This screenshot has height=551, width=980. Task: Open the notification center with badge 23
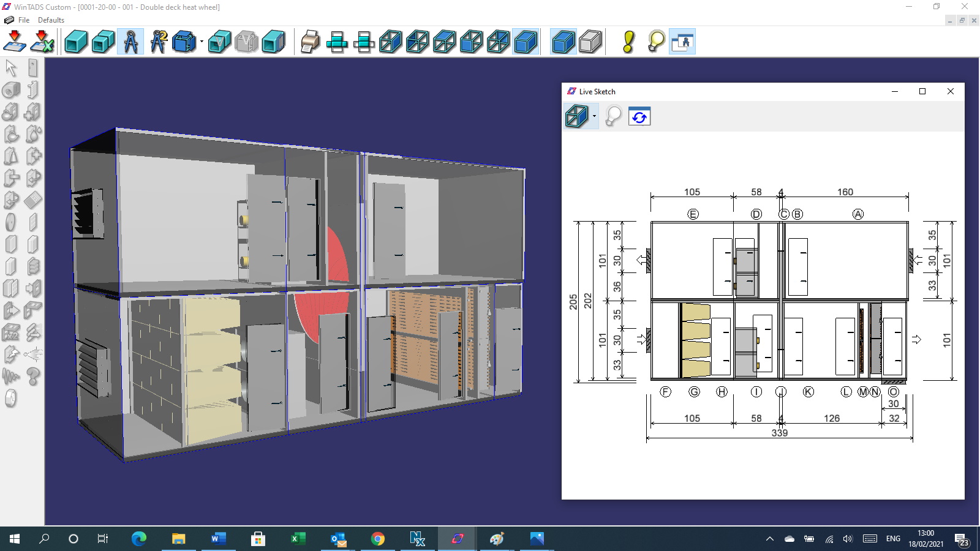click(962, 539)
